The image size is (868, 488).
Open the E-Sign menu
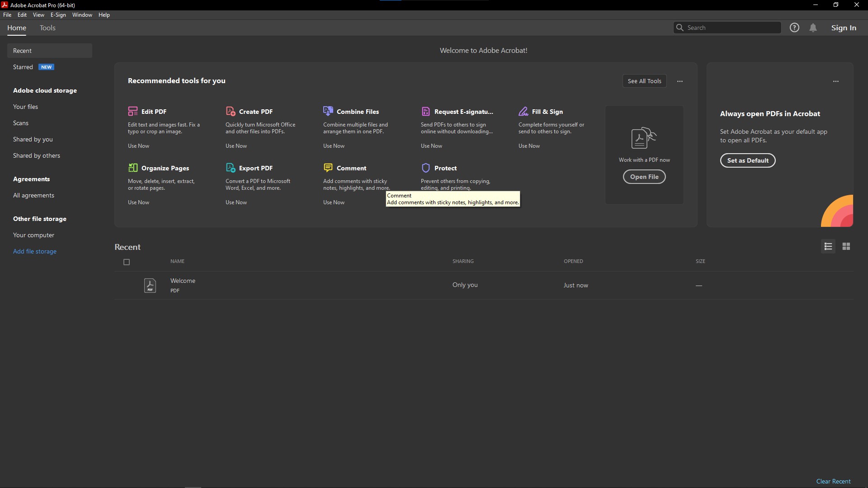[x=58, y=15]
